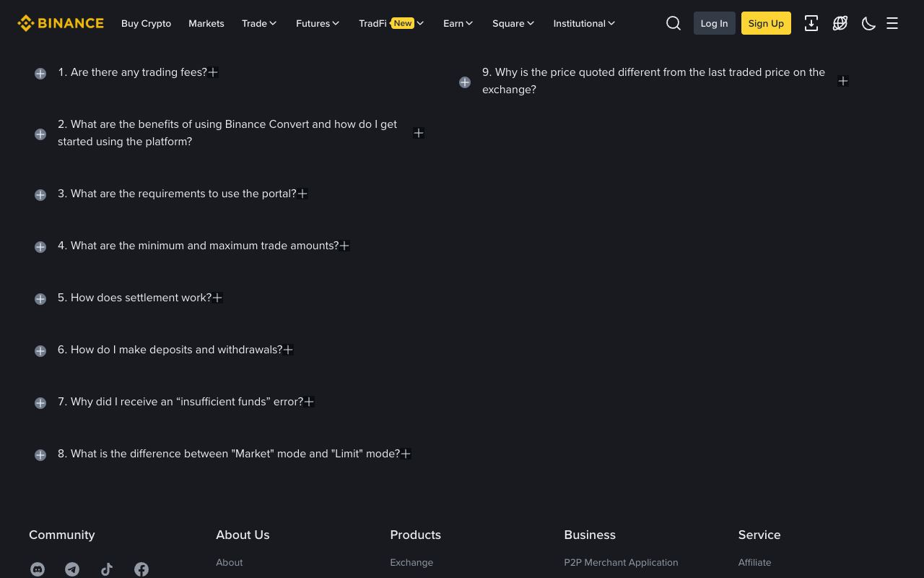Image resolution: width=924 pixels, height=578 pixels.
Task: Expand circle plus for price quoted question
Action: pos(465,82)
